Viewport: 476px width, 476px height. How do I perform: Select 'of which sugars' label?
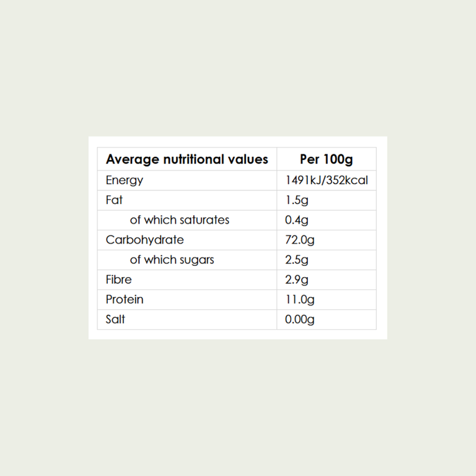coord(172,260)
